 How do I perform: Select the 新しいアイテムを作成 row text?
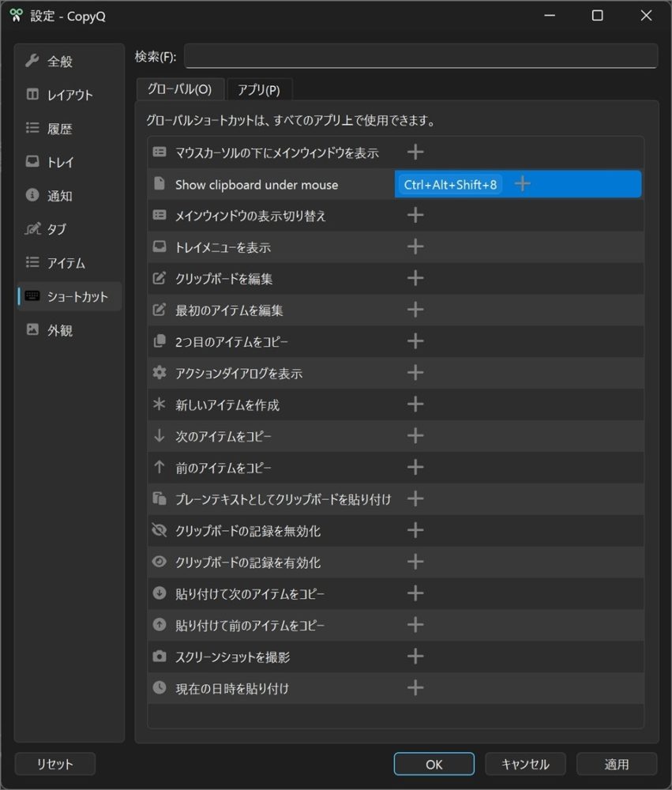click(x=227, y=405)
